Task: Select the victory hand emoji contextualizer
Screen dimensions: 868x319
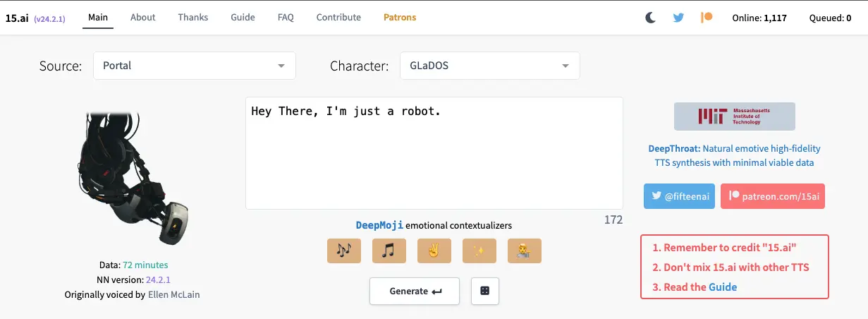Action: click(434, 251)
